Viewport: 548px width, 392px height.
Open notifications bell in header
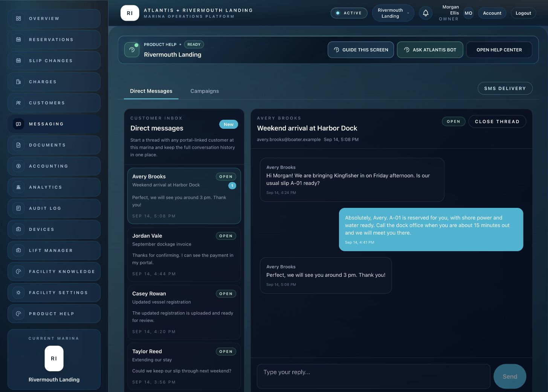(x=426, y=13)
